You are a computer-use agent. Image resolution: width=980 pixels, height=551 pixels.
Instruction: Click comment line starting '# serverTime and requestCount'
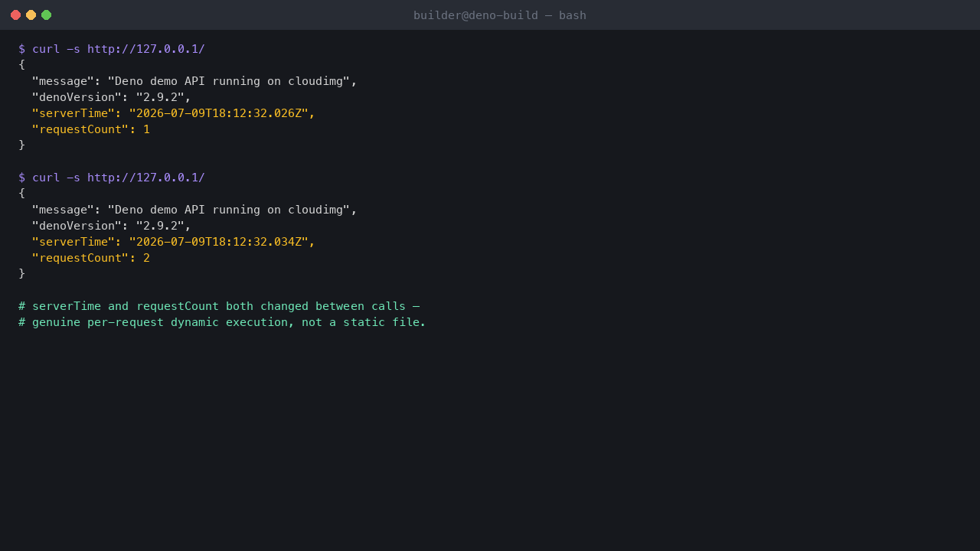coord(219,306)
